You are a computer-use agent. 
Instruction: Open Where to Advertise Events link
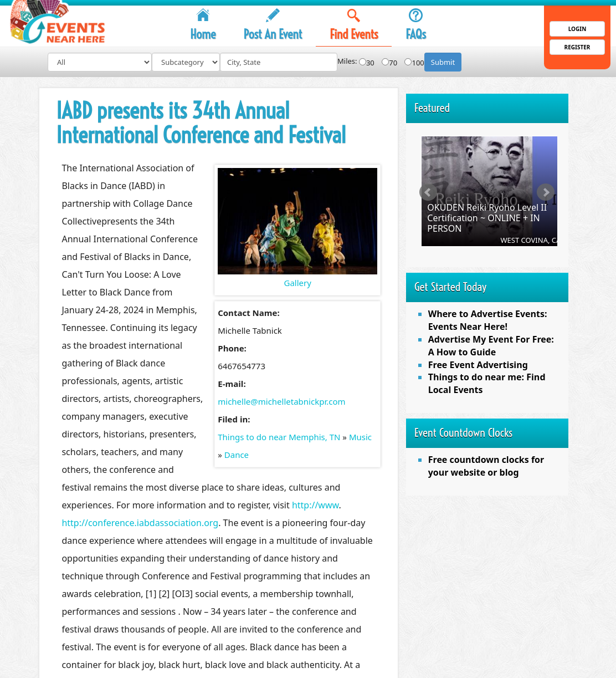click(487, 320)
